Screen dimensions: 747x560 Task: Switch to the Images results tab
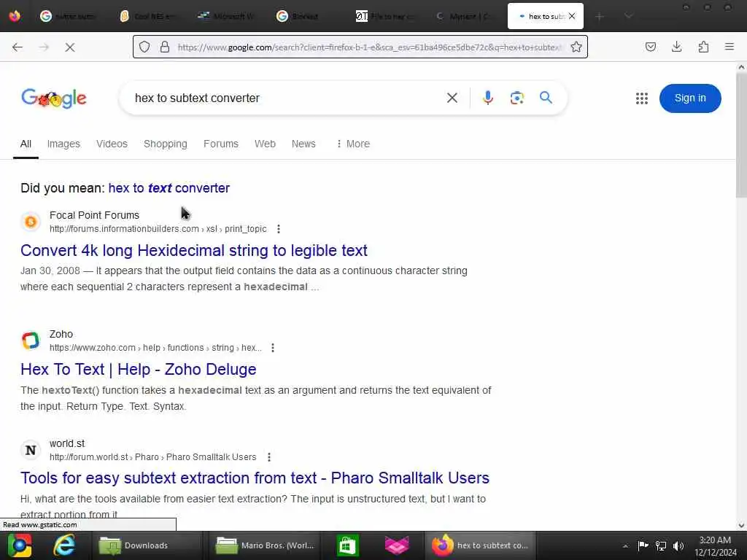(63, 144)
